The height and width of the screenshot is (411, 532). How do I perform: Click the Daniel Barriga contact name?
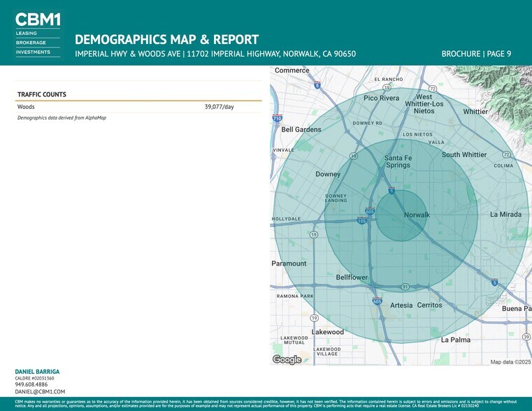point(37,371)
